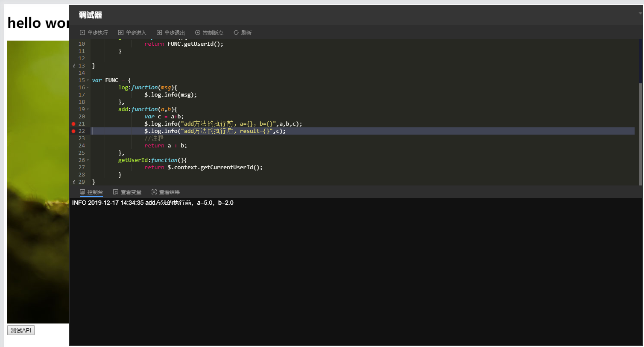The height and width of the screenshot is (347, 644).
Task: Click line number 17 in the gutter
Action: [x=82, y=95]
